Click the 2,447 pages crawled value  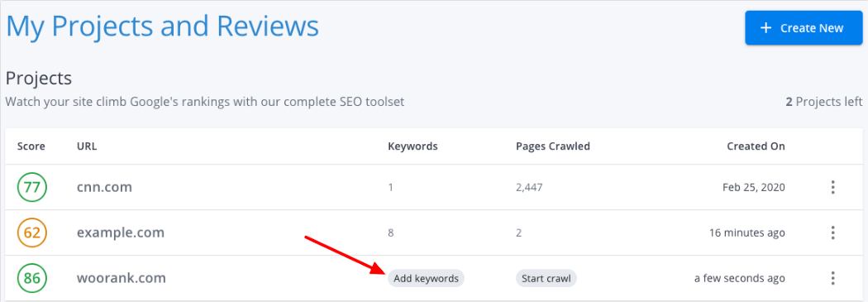coord(529,188)
